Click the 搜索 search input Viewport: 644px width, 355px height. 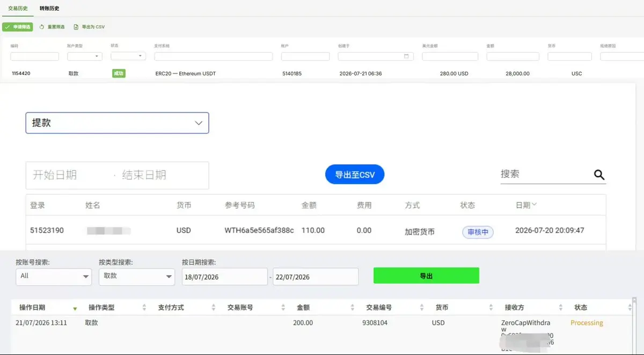545,174
